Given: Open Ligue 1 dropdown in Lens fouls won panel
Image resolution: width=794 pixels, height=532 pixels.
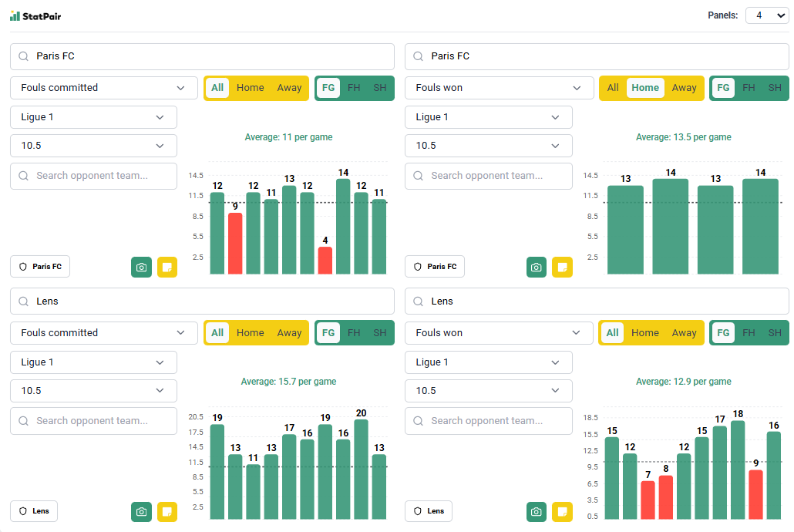Looking at the screenshot, I should pyautogui.click(x=488, y=362).
